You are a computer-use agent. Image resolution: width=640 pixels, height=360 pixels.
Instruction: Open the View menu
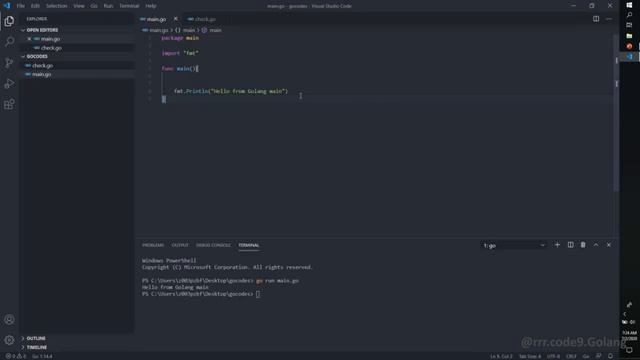click(79, 6)
